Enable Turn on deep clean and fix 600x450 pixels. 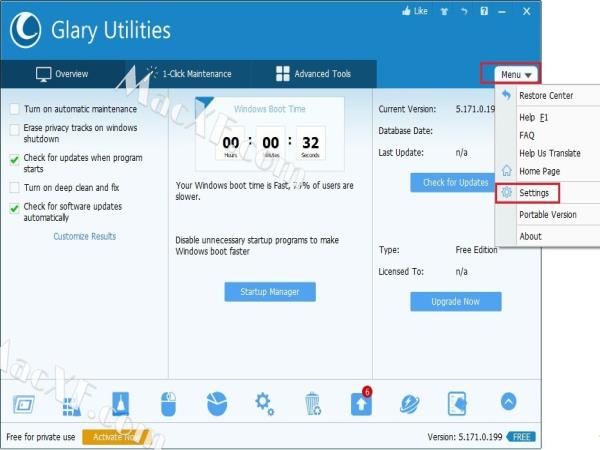(x=15, y=188)
